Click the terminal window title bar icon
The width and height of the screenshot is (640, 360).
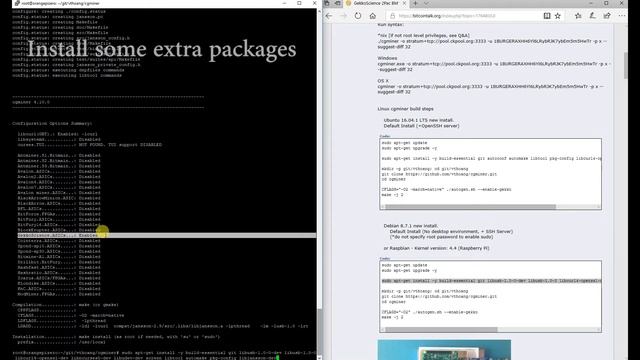(x=17, y=3)
